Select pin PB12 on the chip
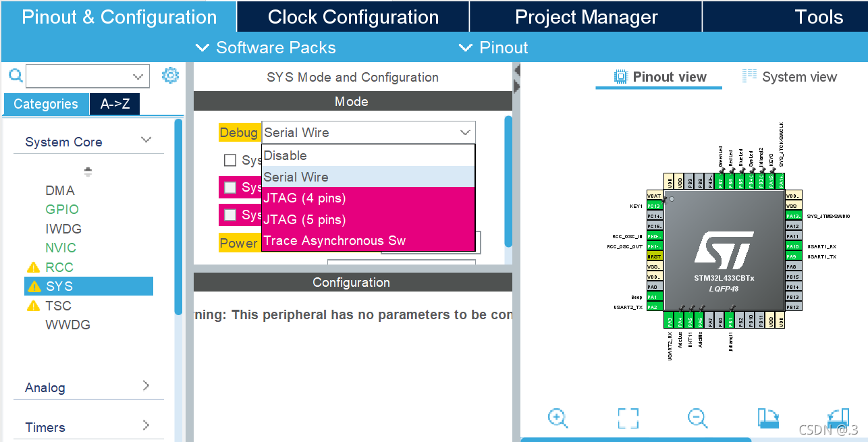 [793, 307]
